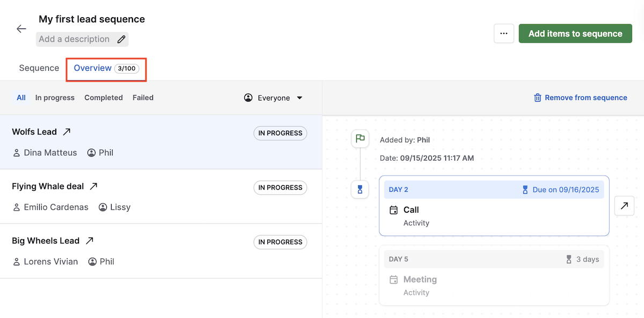Open the ellipsis options menu beside Add items

(503, 33)
